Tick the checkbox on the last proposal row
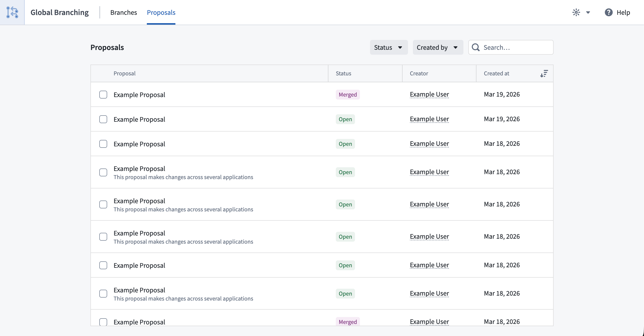Screen dimensions: 644x336 tap(103, 322)
